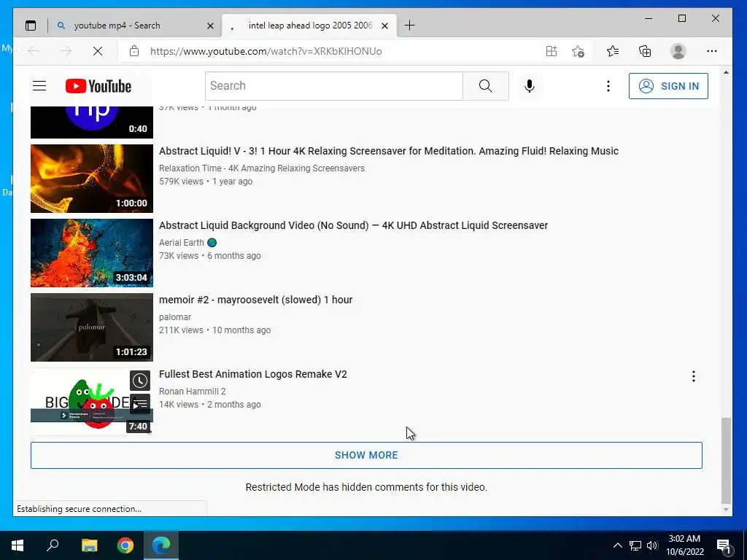
Task: Open Relaxation Time channel name
Action: click(262, 168)
